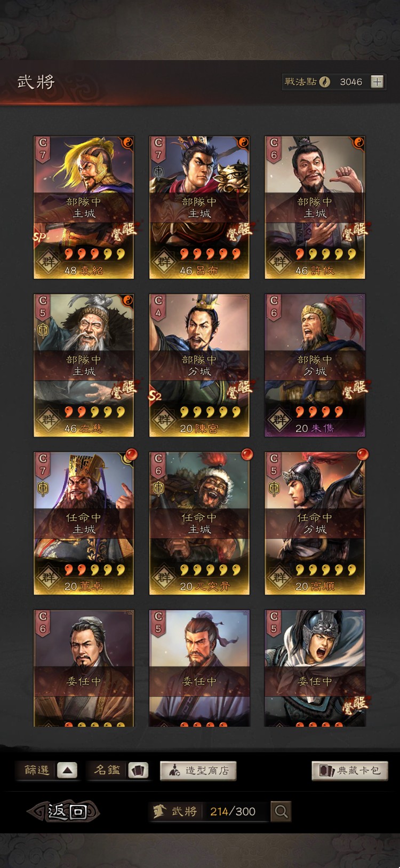This screenshot has height=868, width=400.
Task: Tap the yin-yang icon on 袁紹 card
Action: coord(128,143)
